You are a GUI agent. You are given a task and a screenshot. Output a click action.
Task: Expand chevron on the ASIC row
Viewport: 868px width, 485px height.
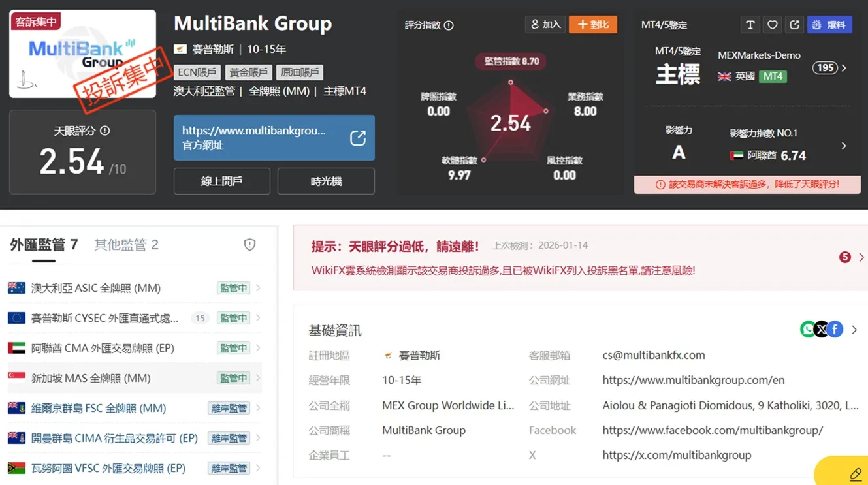click(x=258, y=288)
